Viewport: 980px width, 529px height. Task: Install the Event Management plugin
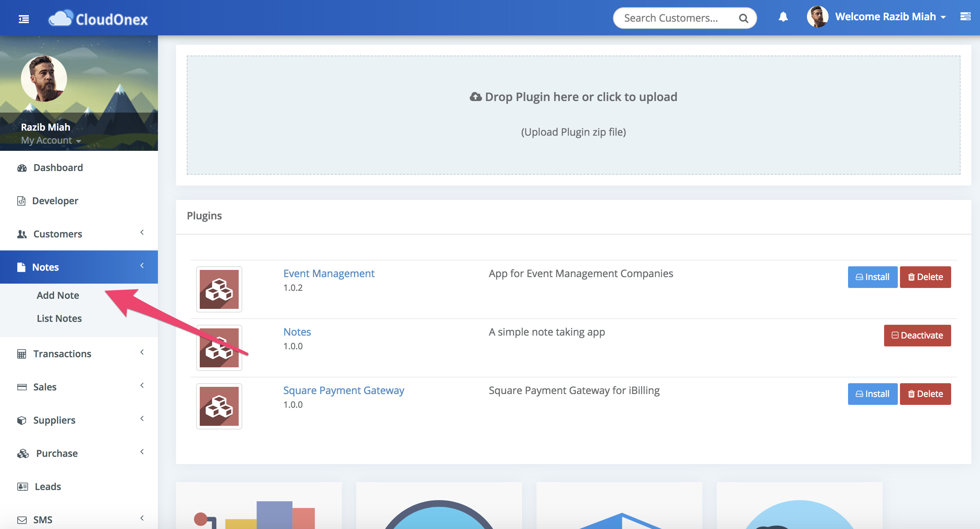pos(872,277)
